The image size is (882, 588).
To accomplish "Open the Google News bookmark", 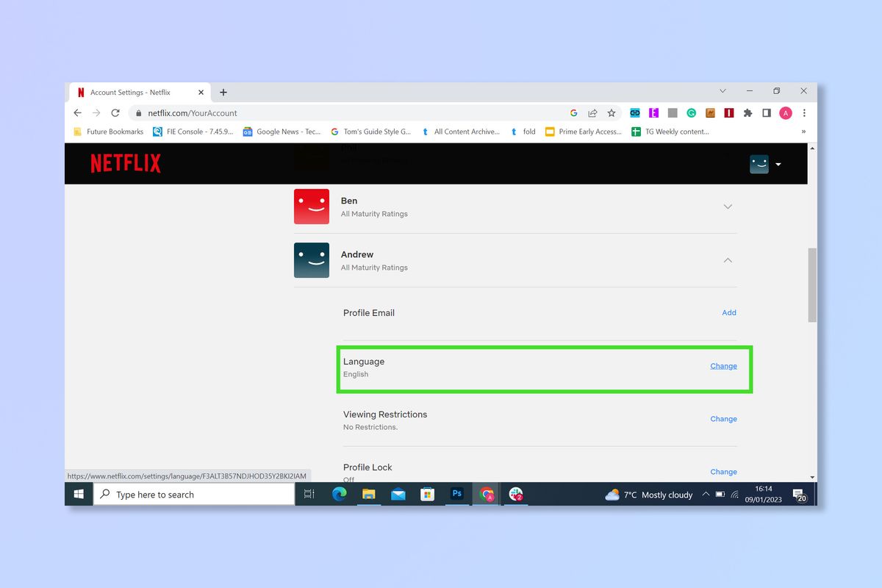I will (283, 132).
